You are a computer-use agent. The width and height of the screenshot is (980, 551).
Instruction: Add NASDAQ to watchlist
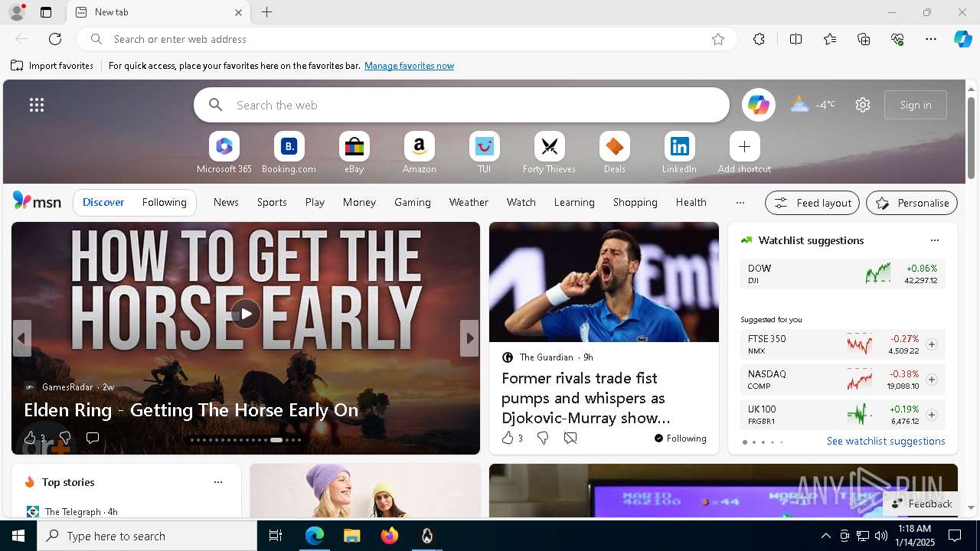[931, 380]
